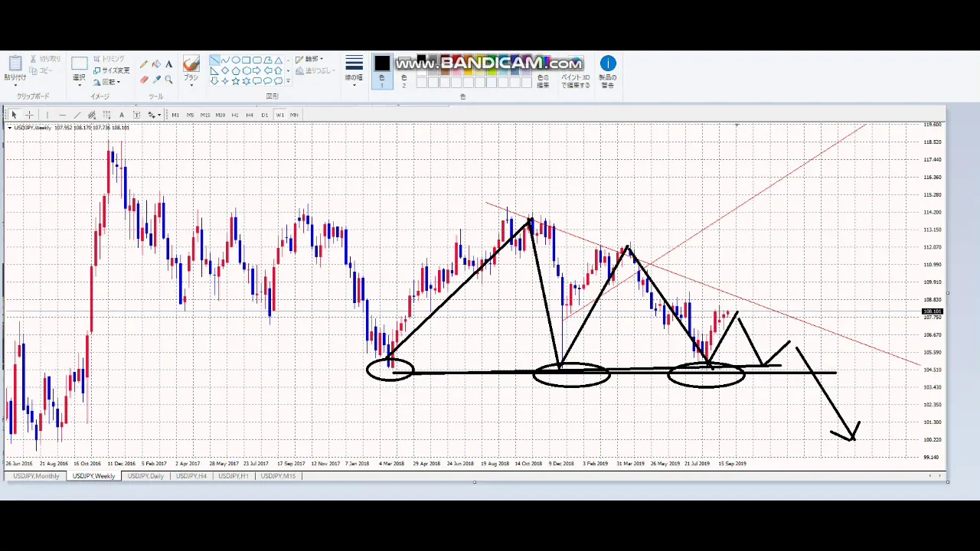This screenshot has height=551, width=980.
Task: Pick the Cloud callout shape
Action: coord(278,80)
